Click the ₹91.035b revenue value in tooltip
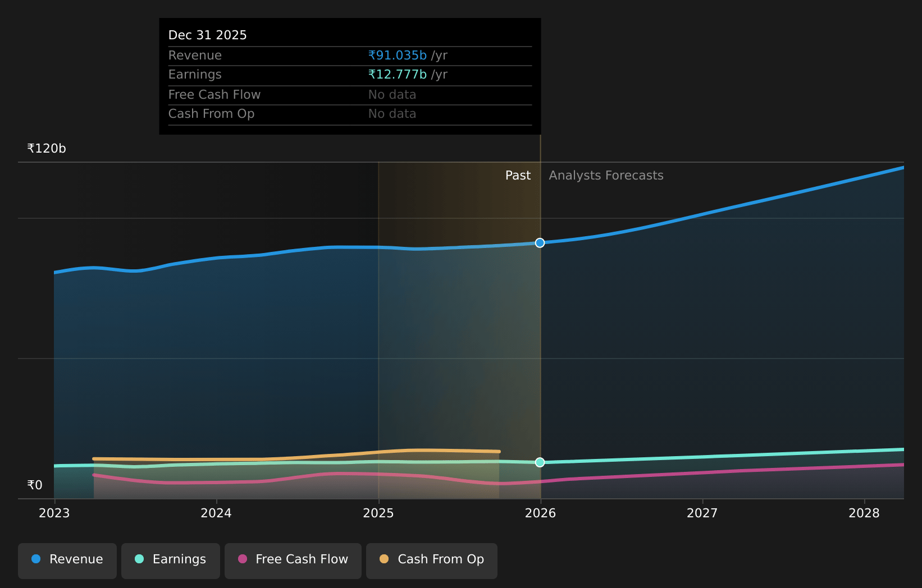This screenshot has height=588, width=922. pyautogui.click(x=398, y=56)
